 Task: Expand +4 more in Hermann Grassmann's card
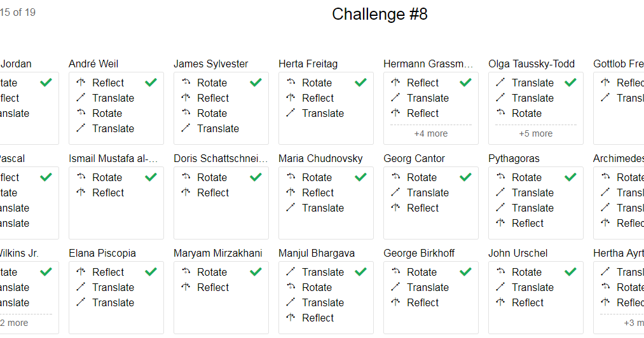coord(430,133)
